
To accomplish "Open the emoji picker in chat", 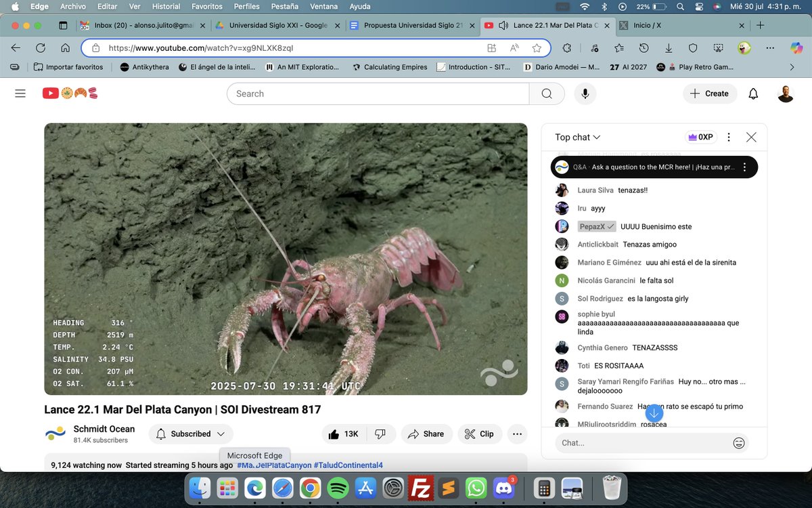I will tap(739, 443).
